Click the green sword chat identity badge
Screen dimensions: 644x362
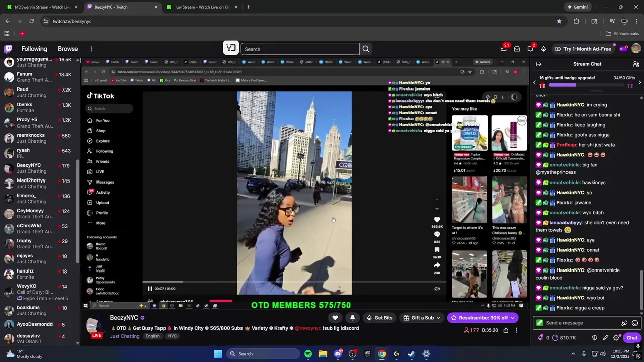(540, 323)
